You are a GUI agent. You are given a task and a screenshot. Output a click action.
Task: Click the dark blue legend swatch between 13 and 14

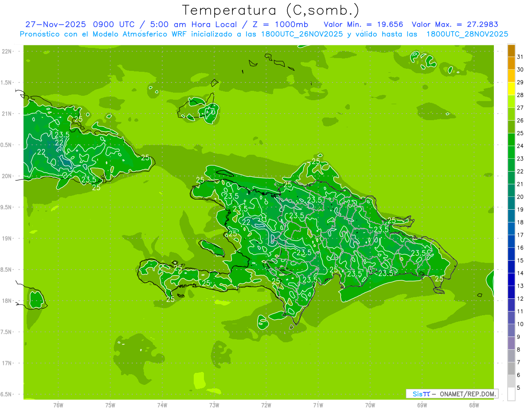click(x=511, y=280)
